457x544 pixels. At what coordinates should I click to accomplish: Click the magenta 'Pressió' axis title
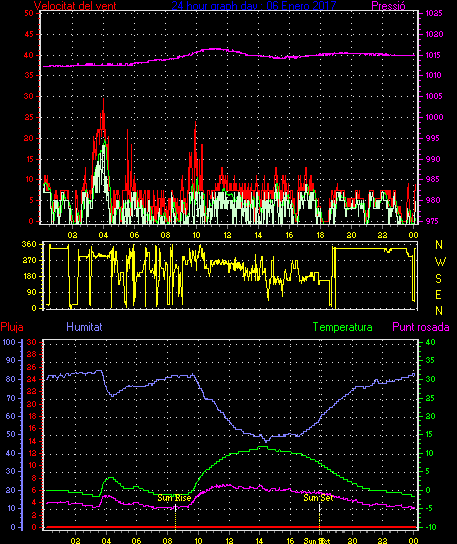click(x=388, y=5)
